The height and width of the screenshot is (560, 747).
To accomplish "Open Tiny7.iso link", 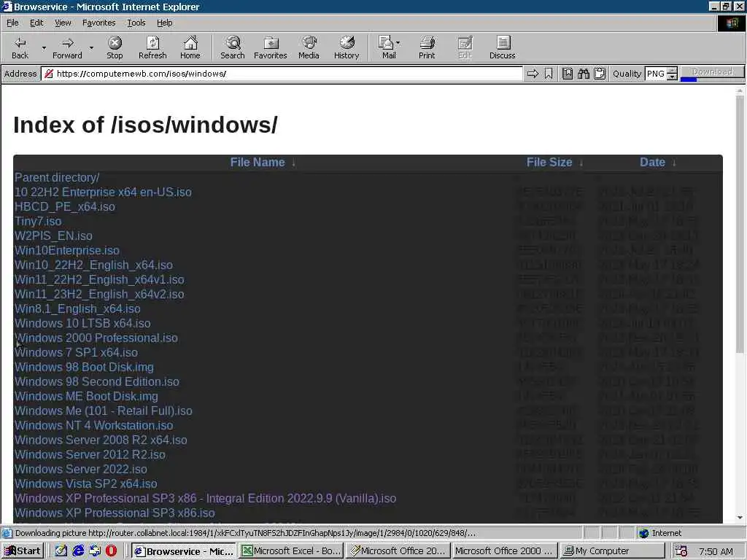I will [x=38, y=222].
